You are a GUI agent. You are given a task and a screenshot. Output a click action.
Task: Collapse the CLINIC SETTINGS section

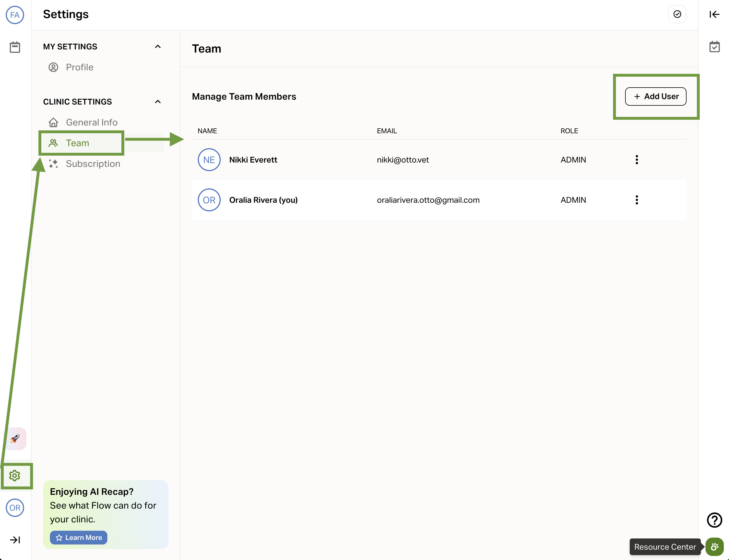pyautogui.click(x=158, y=102)
